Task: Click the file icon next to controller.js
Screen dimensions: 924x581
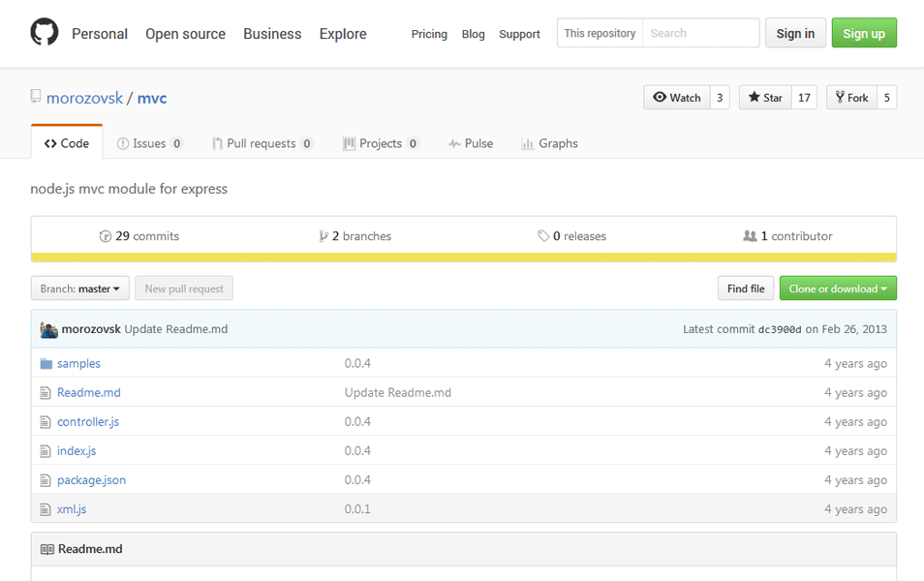Action: pos(46,422)
